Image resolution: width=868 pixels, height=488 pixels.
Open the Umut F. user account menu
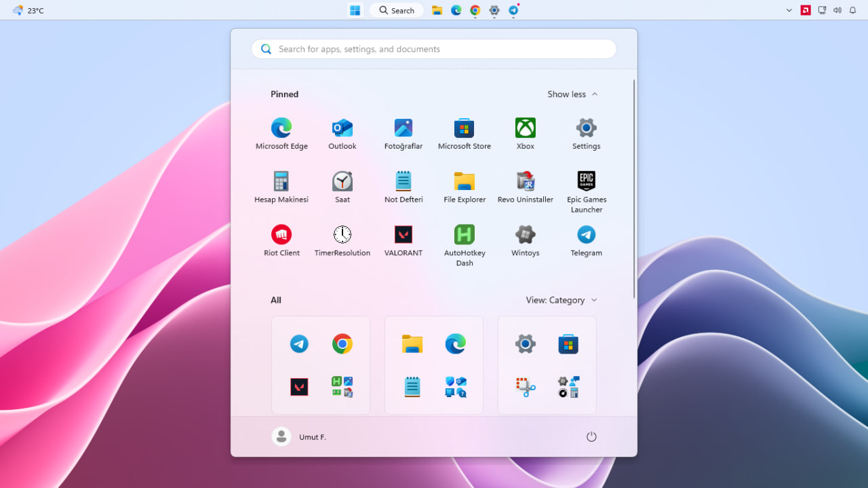(299, 436)
